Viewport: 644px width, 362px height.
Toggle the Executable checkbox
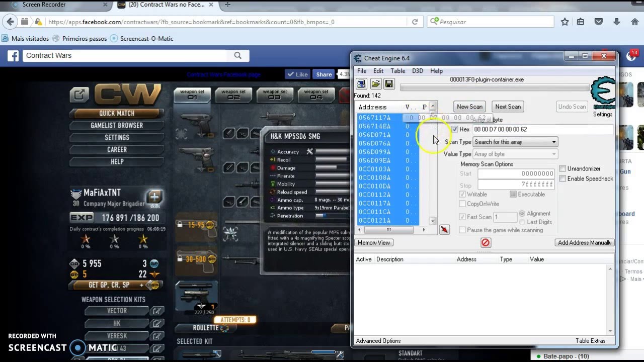pos(513,194)
